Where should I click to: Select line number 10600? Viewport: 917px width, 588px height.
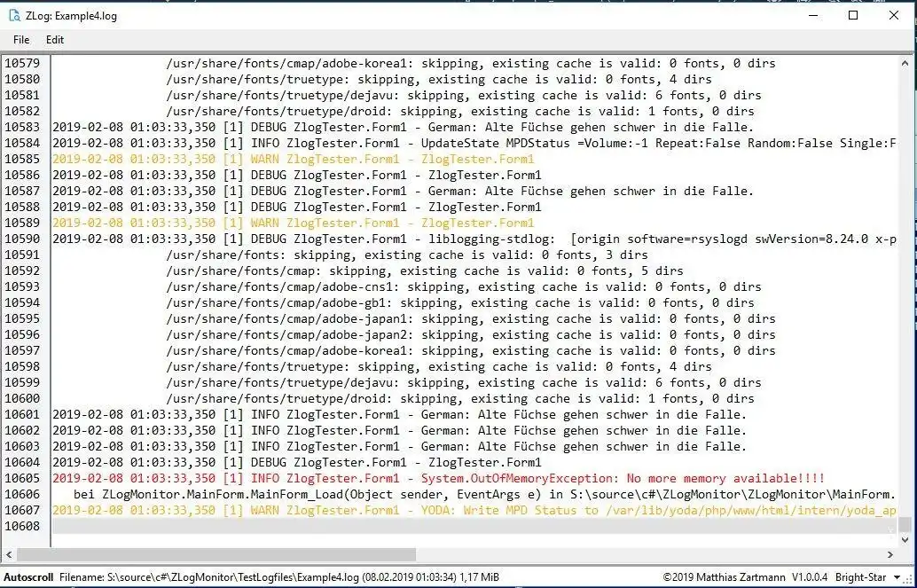click(22, 398)
